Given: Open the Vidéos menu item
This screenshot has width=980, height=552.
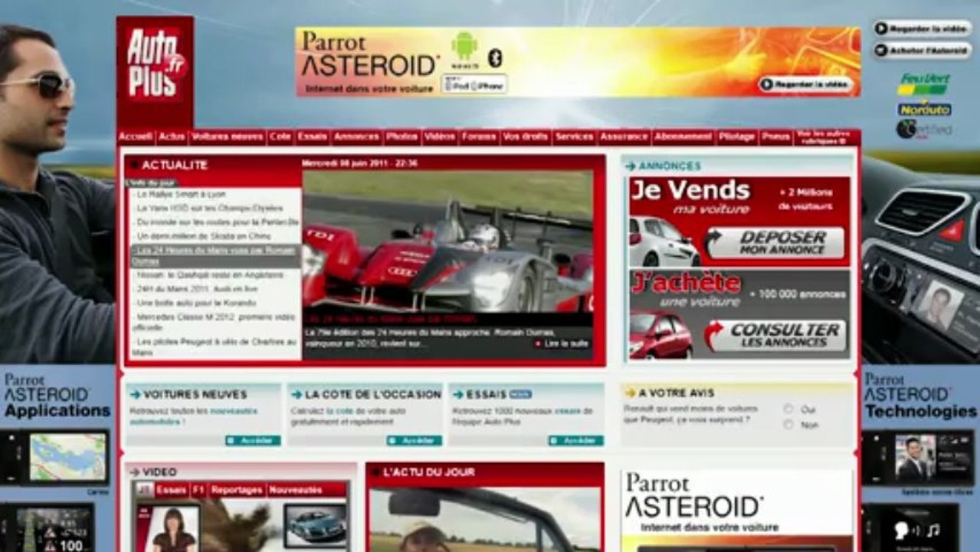Looking at the screenshot, I should [x=440, y=136].
